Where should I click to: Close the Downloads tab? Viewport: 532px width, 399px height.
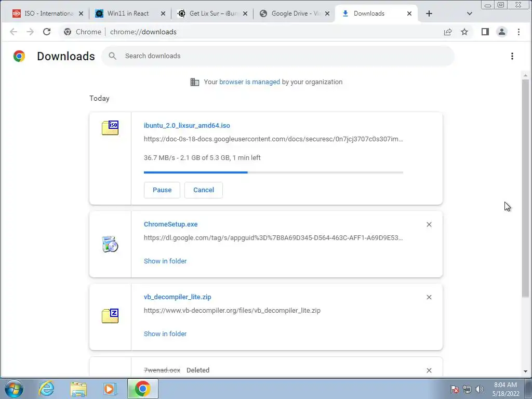click(409, 14)
